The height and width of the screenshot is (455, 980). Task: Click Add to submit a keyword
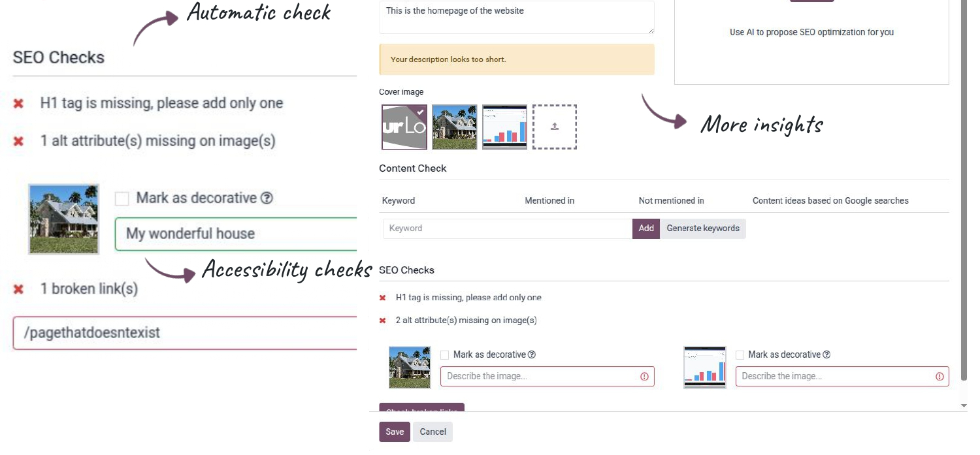tap(646, 228)
